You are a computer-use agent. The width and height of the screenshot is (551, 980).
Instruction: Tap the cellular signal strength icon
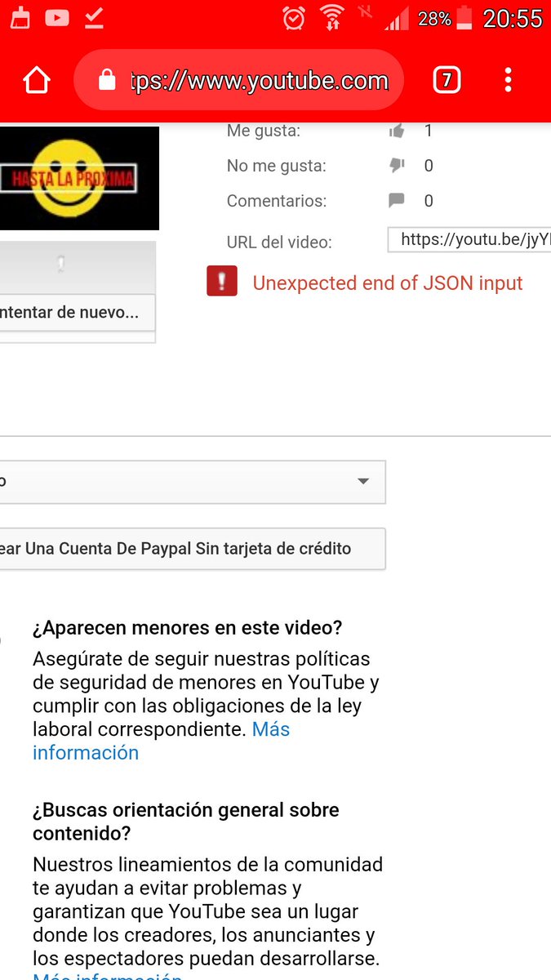396,18
